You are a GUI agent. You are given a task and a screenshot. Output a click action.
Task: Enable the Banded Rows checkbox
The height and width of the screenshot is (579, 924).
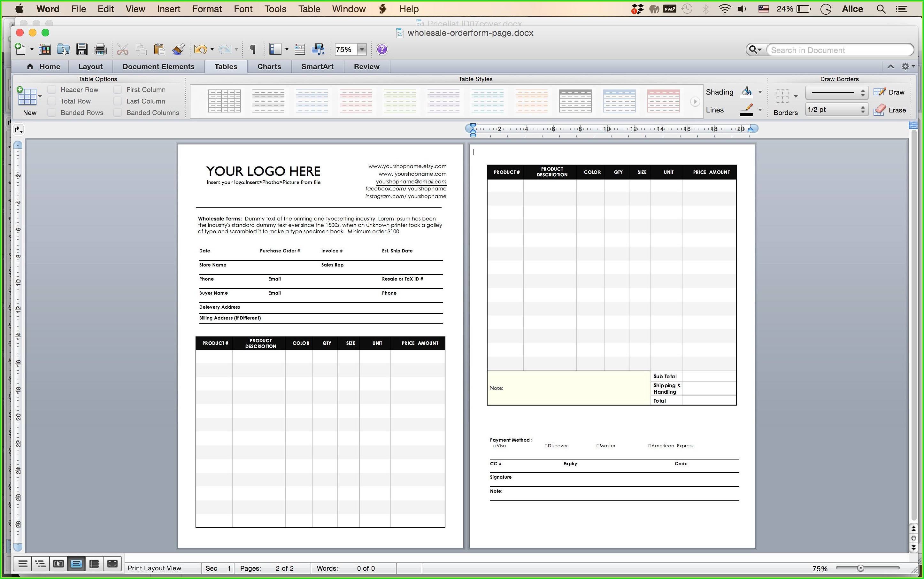52,112
